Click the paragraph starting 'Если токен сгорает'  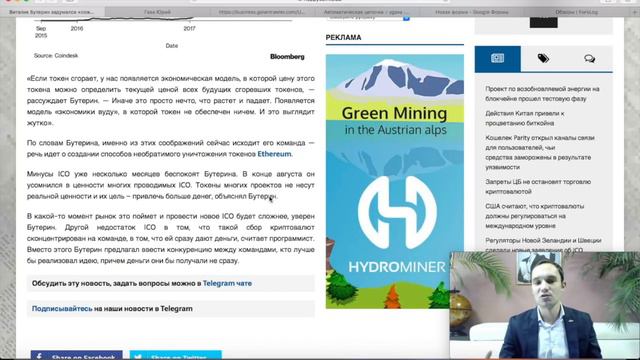coord(171,100)
